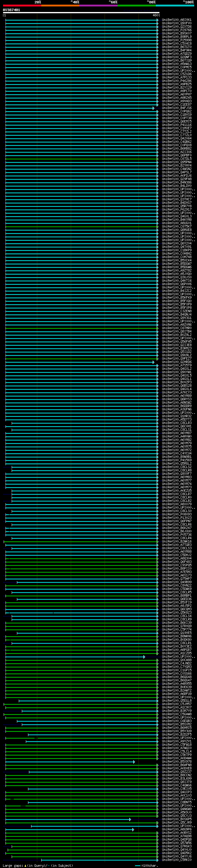The image size is (197, 868).
Task: Select hit label UniRef100_A9ZT82
Action: tap(176, 271)
